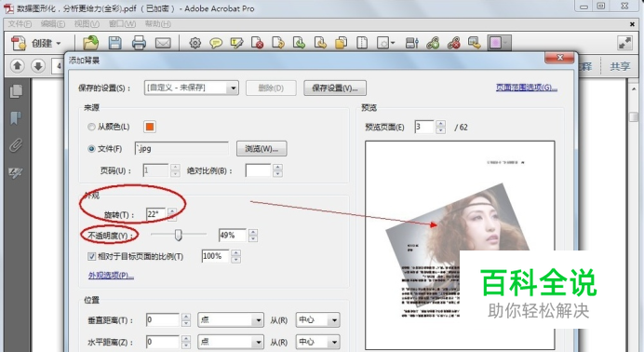Click the highlight text edit icon
The width and height of the screenshot is (644, 352).
236,43
